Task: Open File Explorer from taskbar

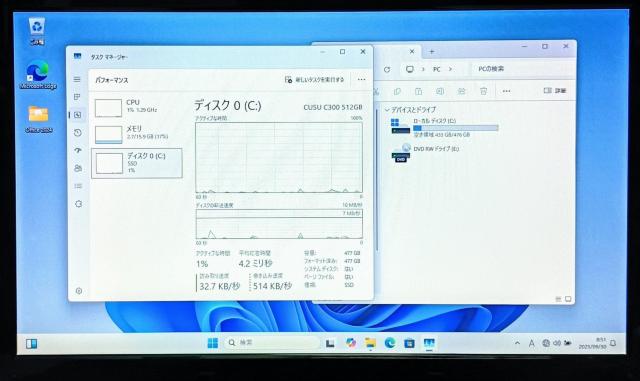Action: [x=370, y=343]
